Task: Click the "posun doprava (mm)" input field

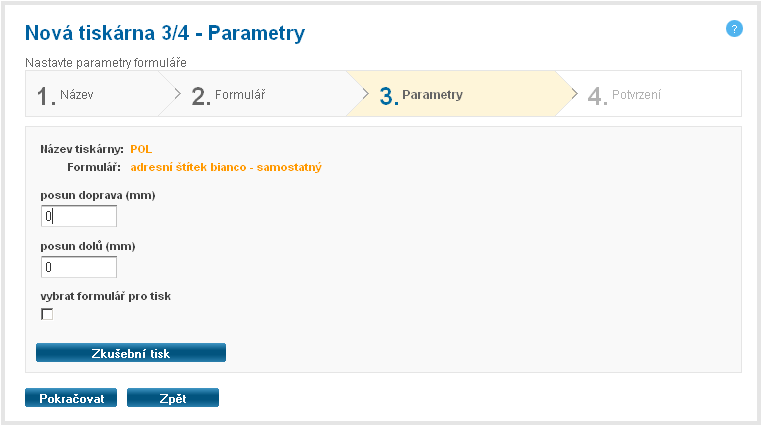Action: pos(79,216)
